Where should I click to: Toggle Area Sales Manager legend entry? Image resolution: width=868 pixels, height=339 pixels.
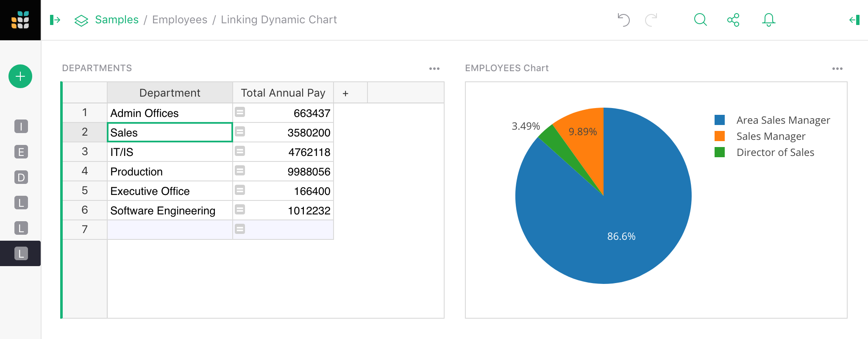coord(783,120)
